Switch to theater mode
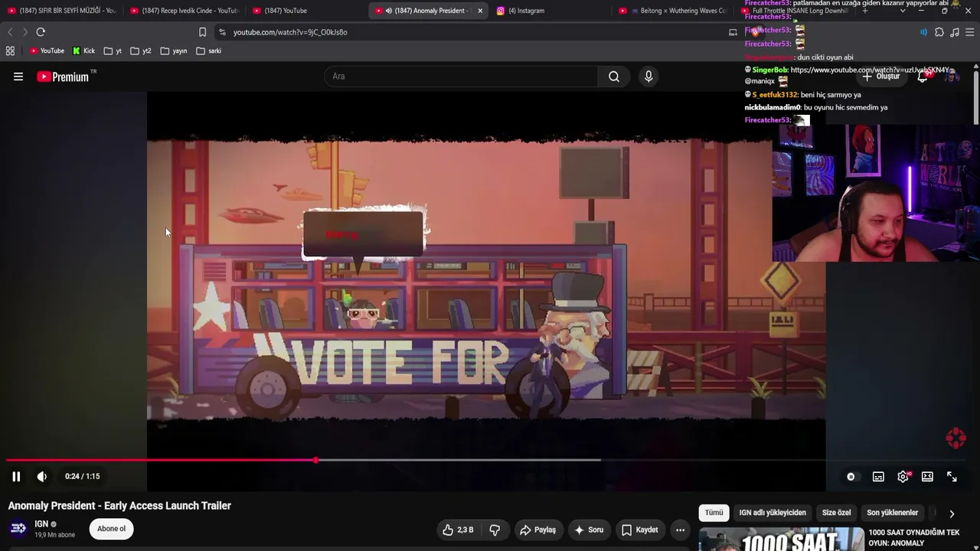The height and width of the screenshot is (551, 980). 927,477
